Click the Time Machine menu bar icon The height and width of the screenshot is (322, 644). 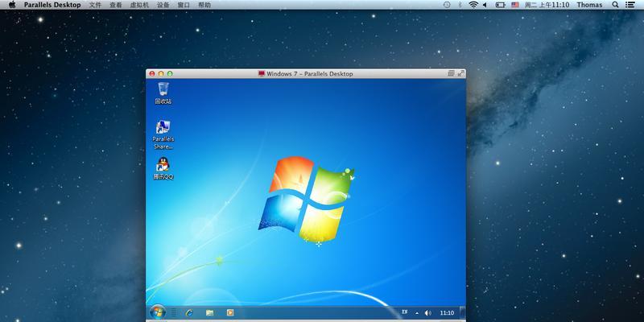pos(447,5)
